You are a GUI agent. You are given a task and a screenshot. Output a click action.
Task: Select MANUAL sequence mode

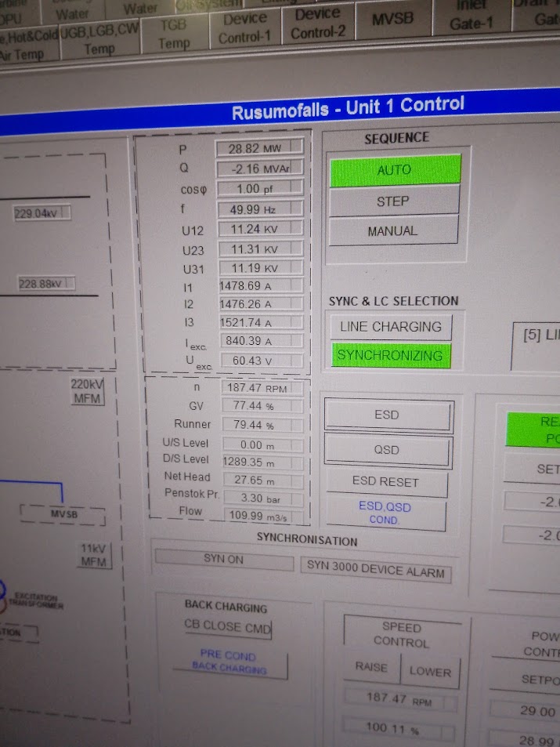click(392, 230)
